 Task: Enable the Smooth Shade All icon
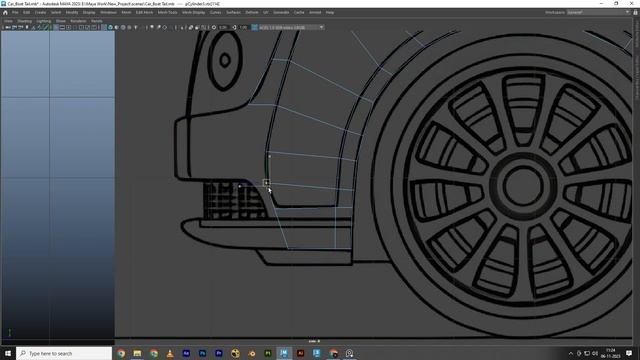pos(110,27)
